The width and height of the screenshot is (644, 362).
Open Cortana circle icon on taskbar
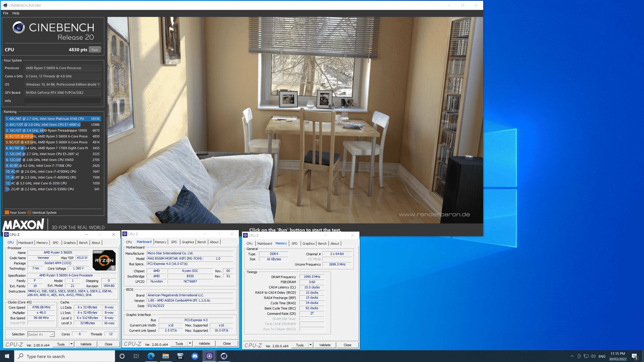122,356
